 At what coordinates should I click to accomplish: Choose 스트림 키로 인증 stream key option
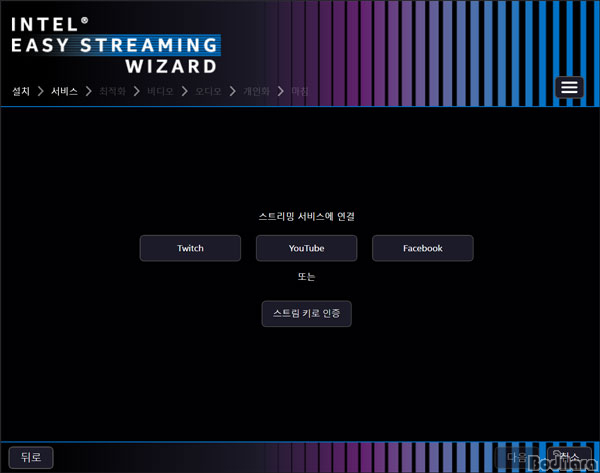pos(307,314)
